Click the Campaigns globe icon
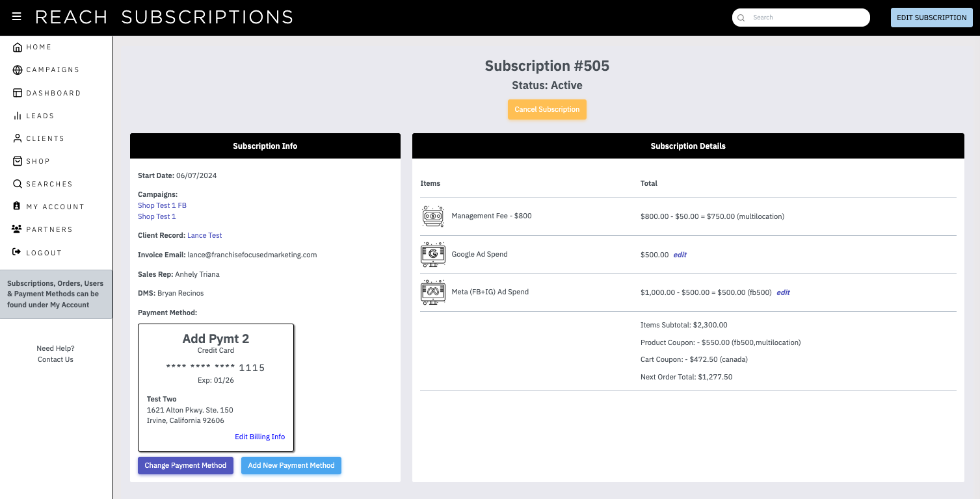Viewport: 980px width, 499px height. 18,70
